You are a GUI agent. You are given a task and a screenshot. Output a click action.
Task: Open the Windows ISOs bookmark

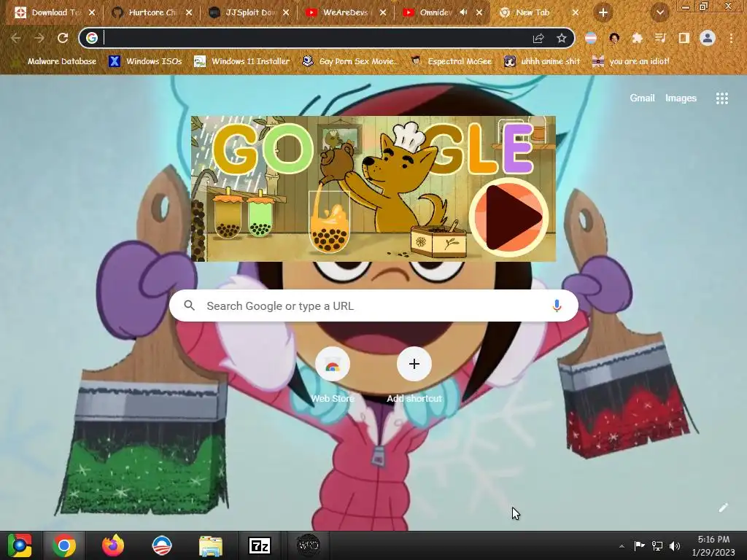[x=145, y=61]
